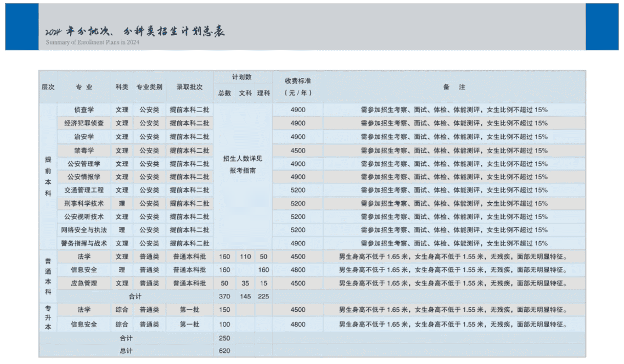Click the 录取批次 column header
624x364 pixels.
[x=190, y=87]
